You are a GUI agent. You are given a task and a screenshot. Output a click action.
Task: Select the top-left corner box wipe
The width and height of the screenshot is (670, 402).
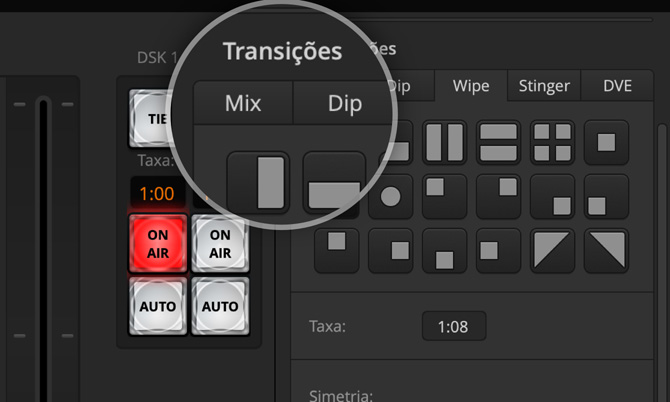click(x=445, y=196)
